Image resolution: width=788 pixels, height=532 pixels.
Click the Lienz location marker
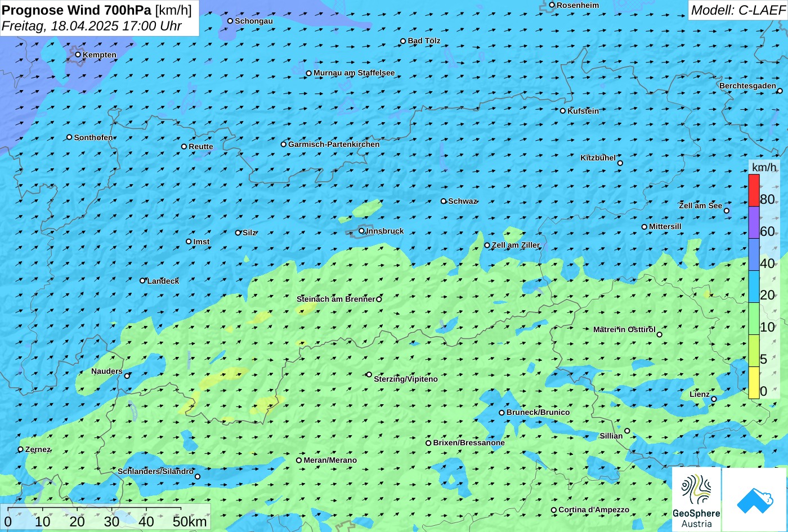point(714,399)
